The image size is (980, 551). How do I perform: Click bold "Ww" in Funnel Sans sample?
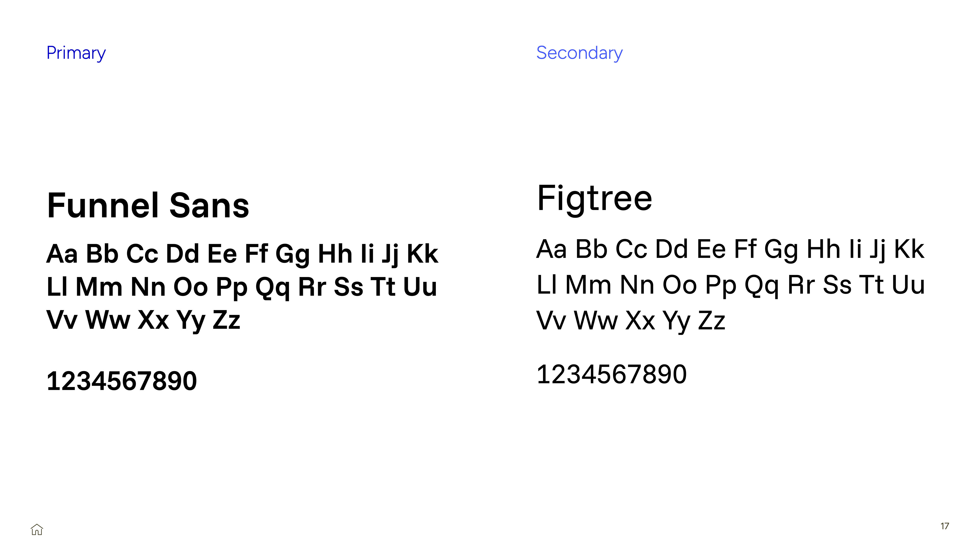click(108, 320)
